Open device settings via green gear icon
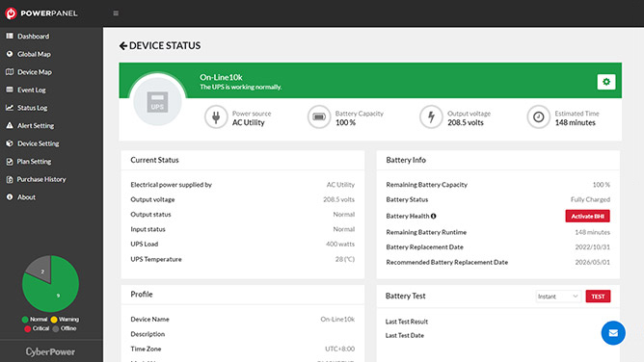The height and width of the screenshot is (362, 644). click(606, 82)
